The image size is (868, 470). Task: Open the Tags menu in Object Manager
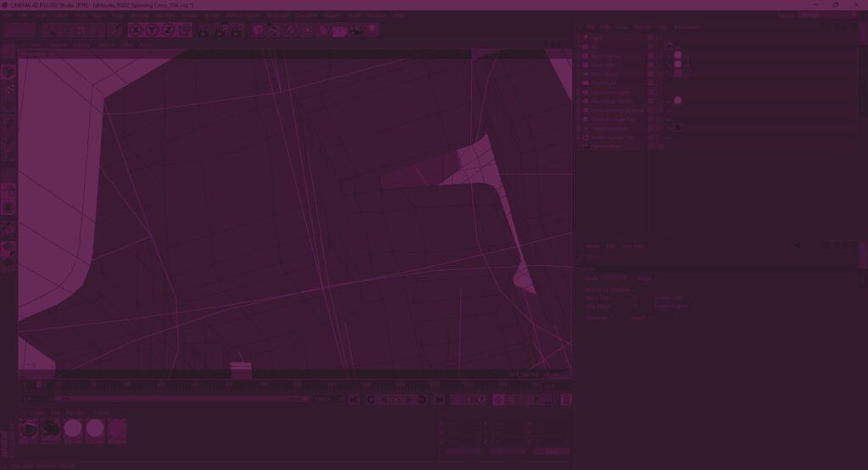(663, 27)
